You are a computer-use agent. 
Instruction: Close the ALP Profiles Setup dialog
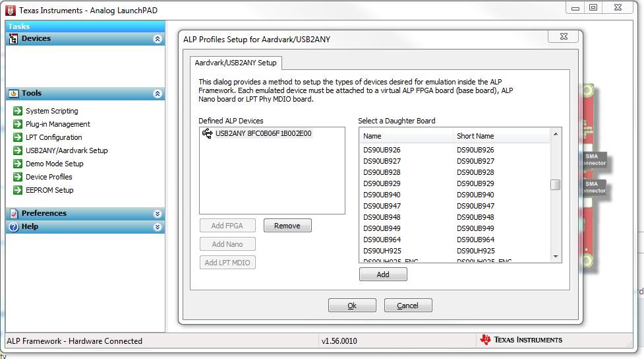pyautogui.click(x=564, y=36)
